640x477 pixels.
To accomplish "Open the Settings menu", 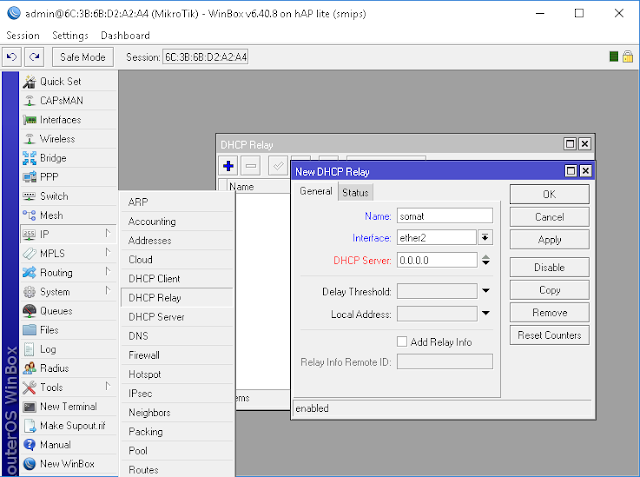I will [x=70, y=35].
